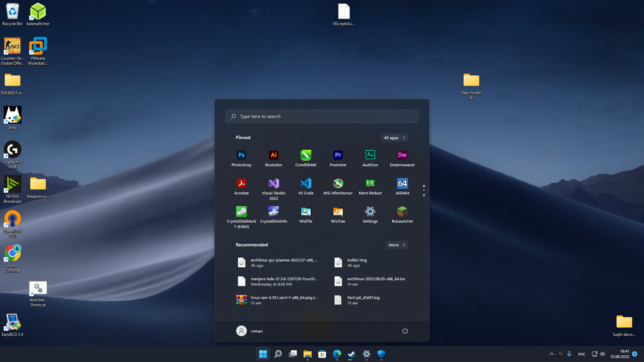Expand All apps list

tap(394, 138)
